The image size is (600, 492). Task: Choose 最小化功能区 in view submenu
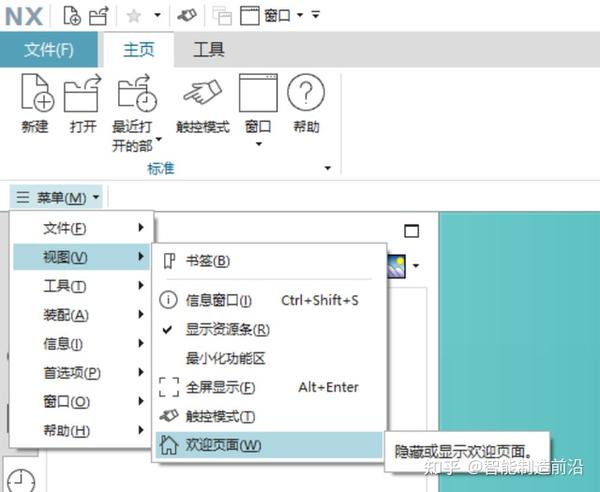269,358
